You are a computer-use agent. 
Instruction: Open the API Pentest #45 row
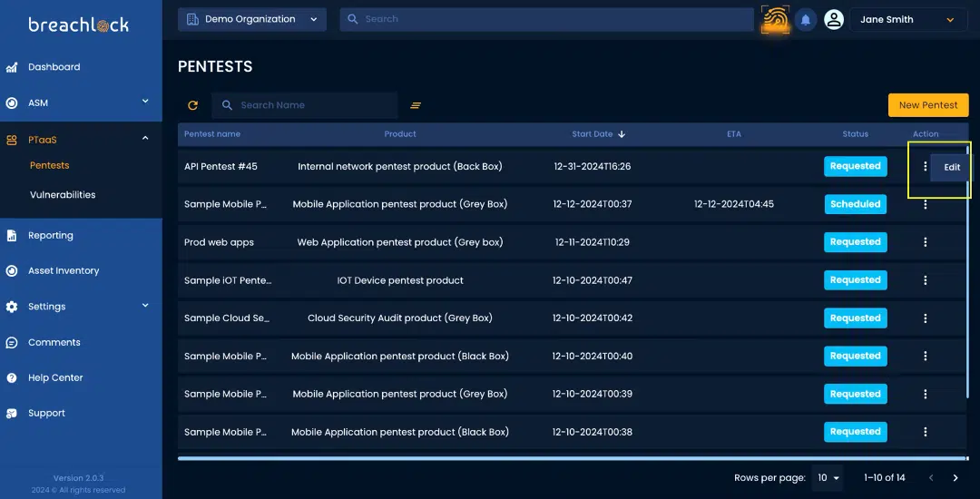pos(572,167)
